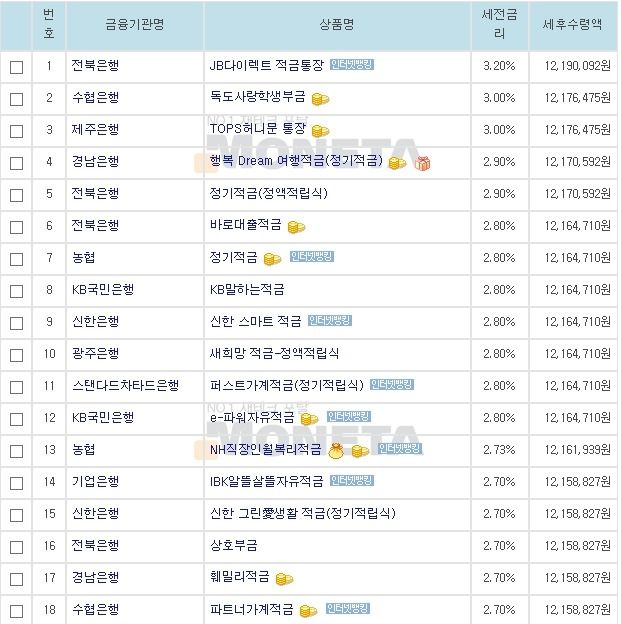Click the coin icon beside 바로대출적금

297,227
